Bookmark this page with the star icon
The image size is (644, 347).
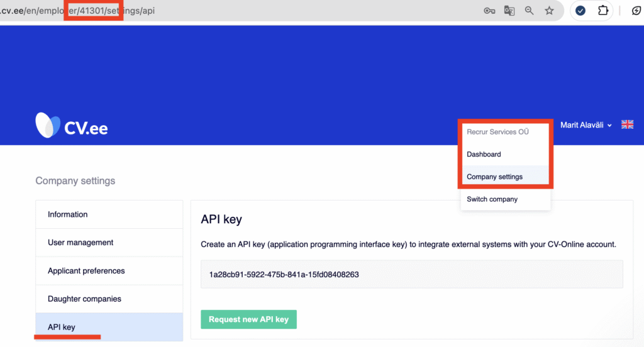549,11
